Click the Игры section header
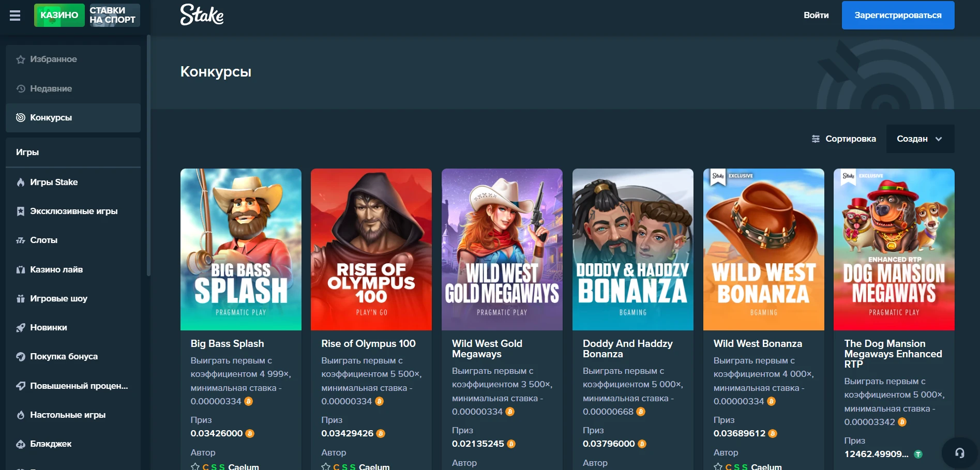The width and height of the screenshot is (980, 470). (x=73, y=152)
